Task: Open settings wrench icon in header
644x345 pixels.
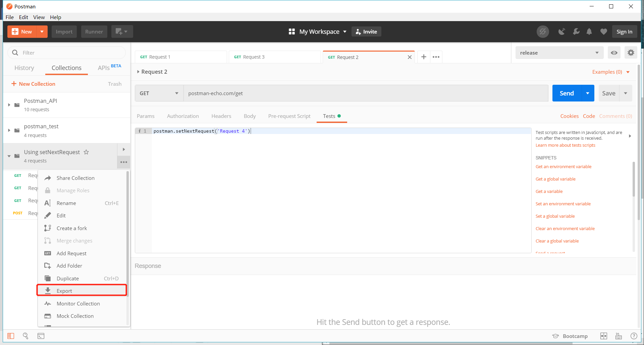Action: 576,31
